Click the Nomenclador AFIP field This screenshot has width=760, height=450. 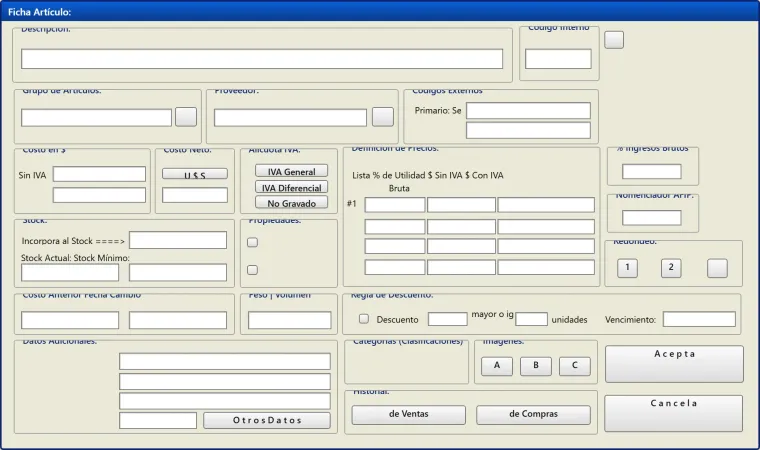(x=651, y=218)
